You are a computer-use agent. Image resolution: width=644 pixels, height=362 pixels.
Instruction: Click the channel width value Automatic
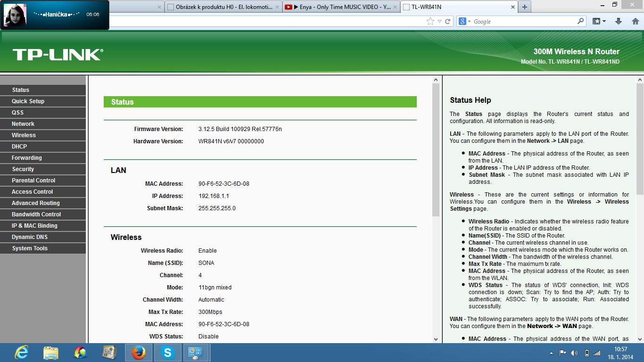[x=211, y=300]
